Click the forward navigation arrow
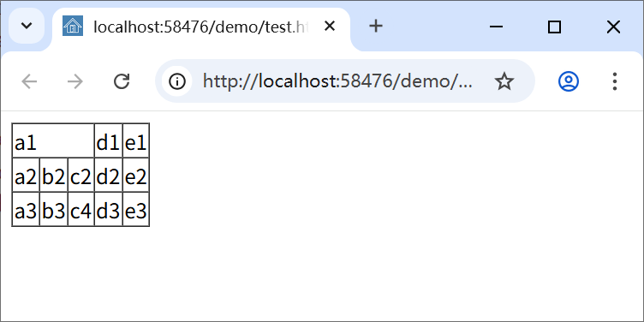 [x=75, y=81]
